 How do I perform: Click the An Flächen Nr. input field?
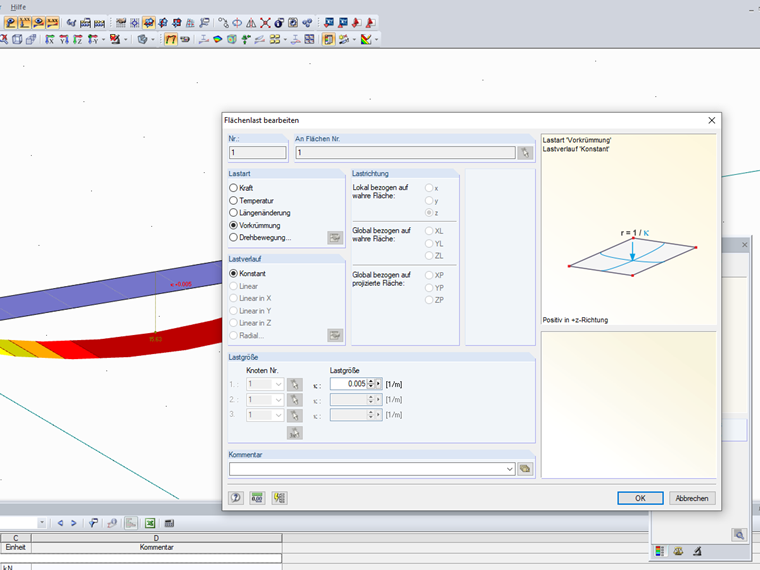(x=405, y=152)
